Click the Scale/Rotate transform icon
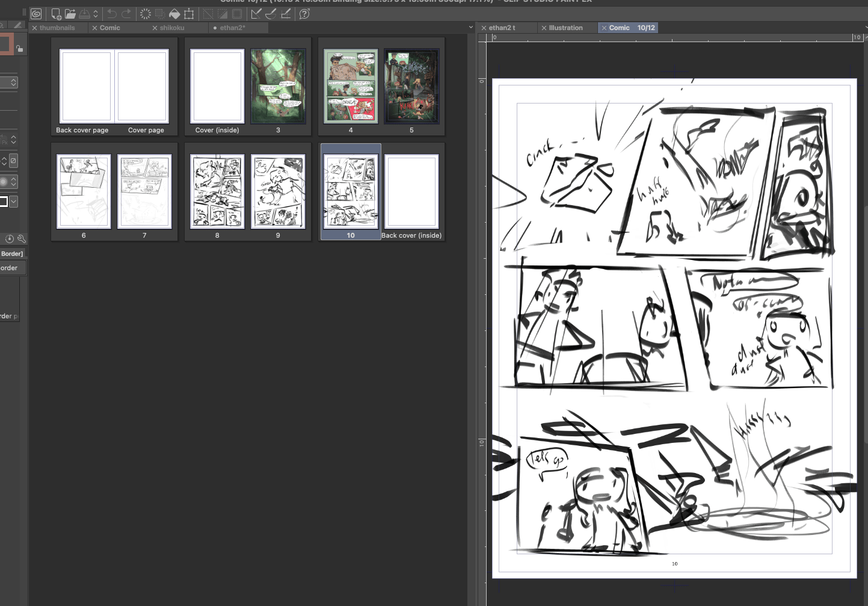This screenshot has height=606, width=868. 189,14
